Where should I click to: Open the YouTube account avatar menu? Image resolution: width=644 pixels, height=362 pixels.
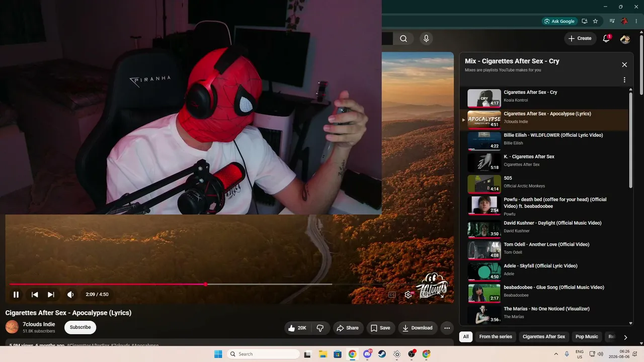tap(625, 39)
